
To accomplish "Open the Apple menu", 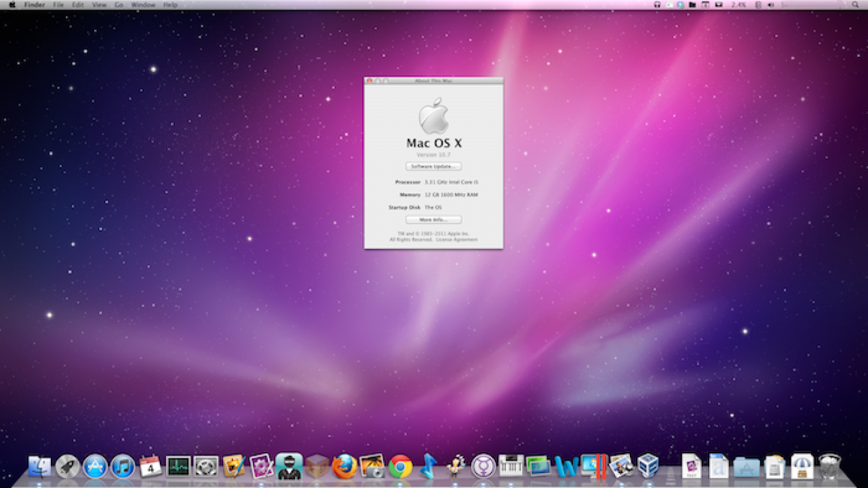I will [x=12, y=5].
